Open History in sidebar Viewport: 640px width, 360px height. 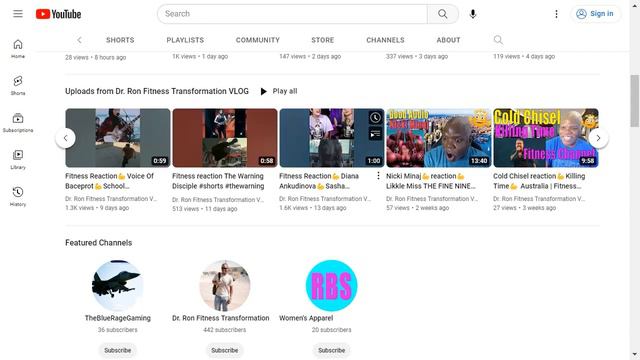18,196
